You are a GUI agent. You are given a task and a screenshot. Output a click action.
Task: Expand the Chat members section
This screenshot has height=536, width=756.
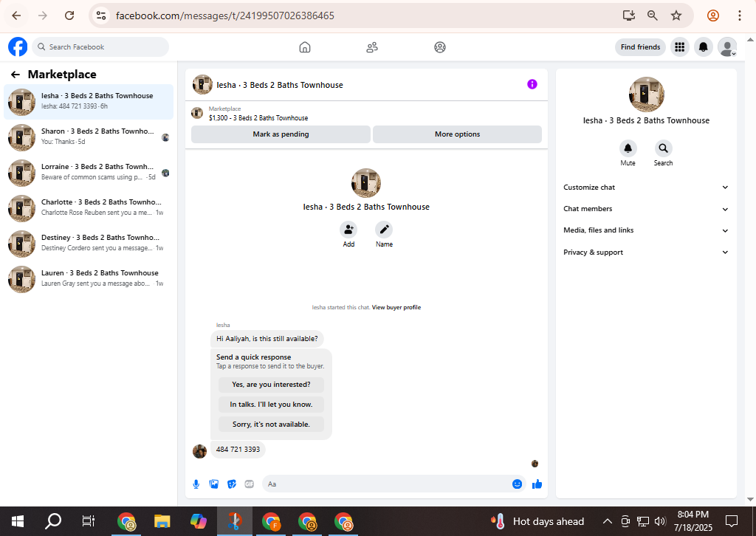tap(645, 209)
